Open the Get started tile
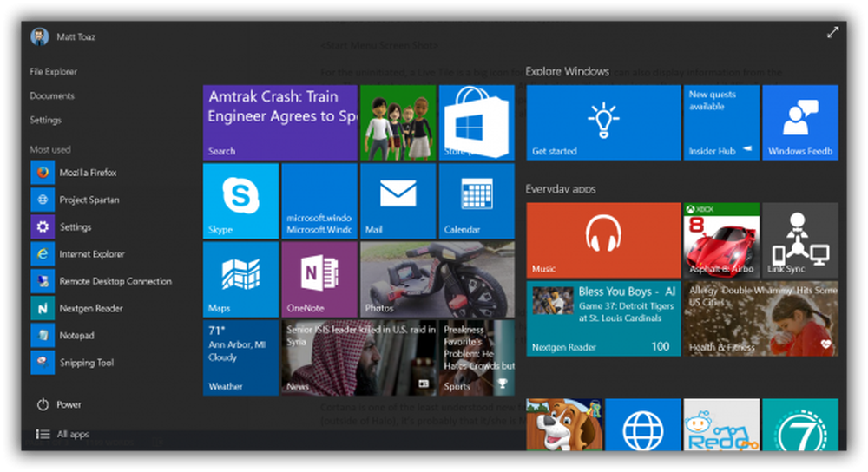Screen dimensions: 868x472 point(603,123)
